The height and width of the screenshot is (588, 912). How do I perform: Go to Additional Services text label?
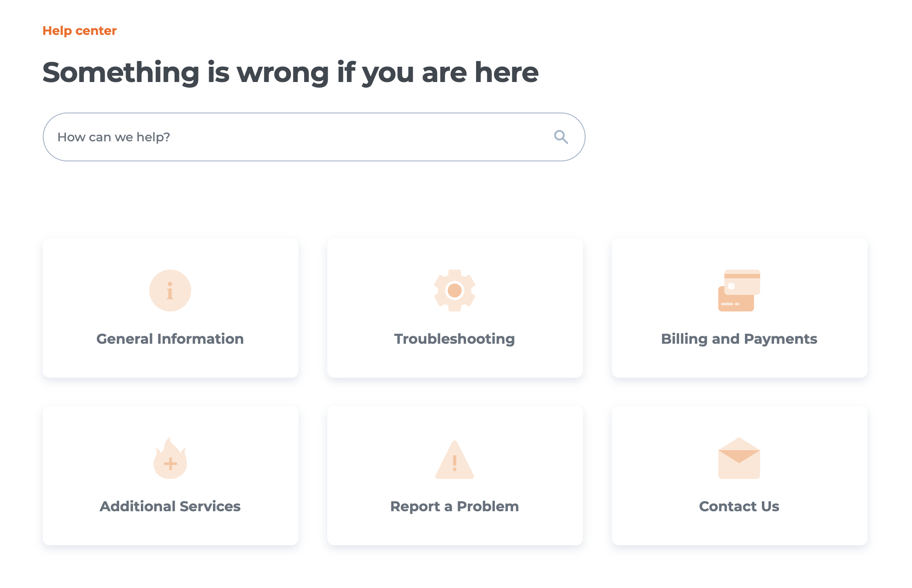170,506
